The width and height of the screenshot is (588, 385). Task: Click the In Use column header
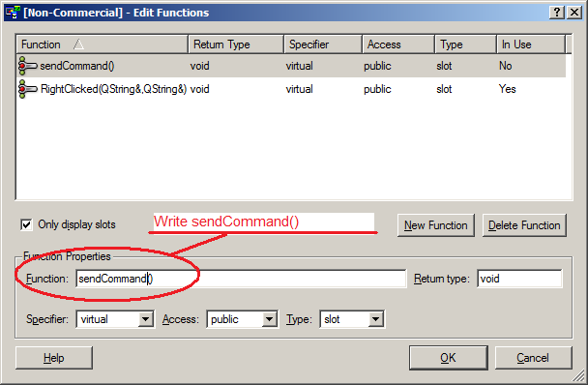point(531,44)
